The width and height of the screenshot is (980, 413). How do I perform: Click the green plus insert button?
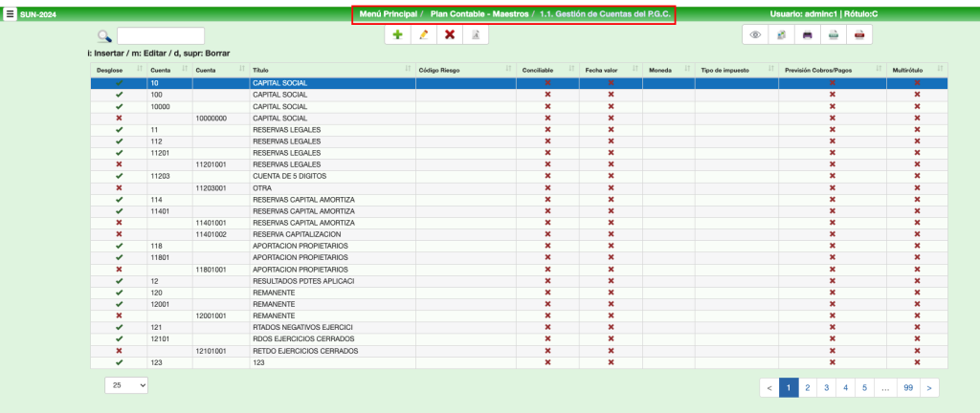[x=398, y=34]
